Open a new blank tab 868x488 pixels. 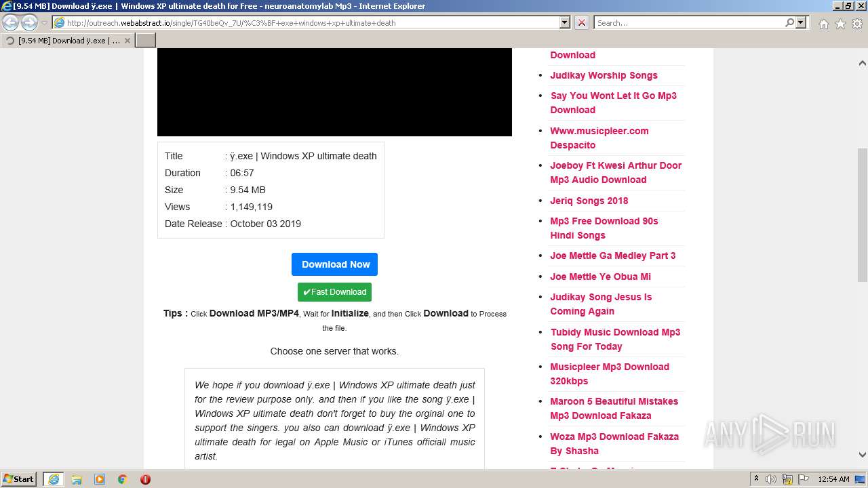146,41
